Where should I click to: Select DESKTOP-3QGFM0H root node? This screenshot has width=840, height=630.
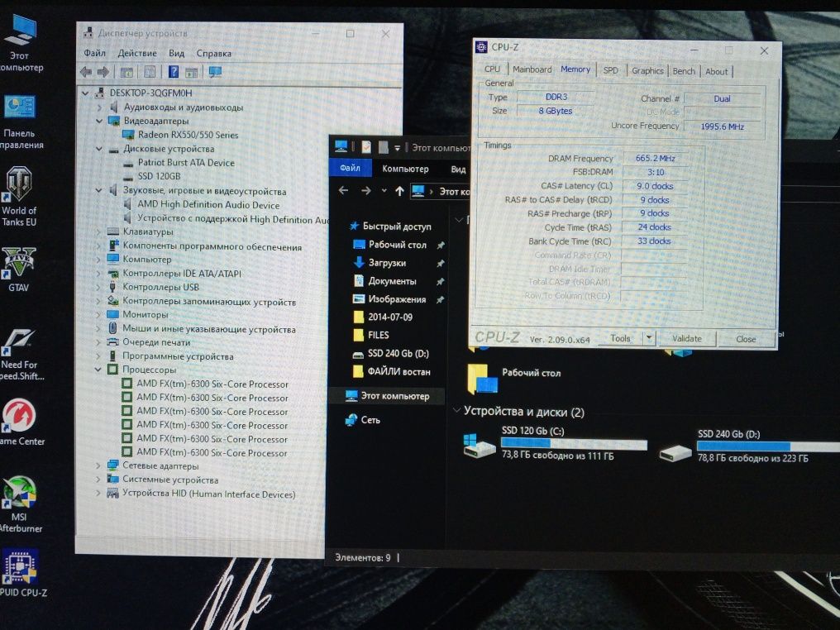(150, 93)
